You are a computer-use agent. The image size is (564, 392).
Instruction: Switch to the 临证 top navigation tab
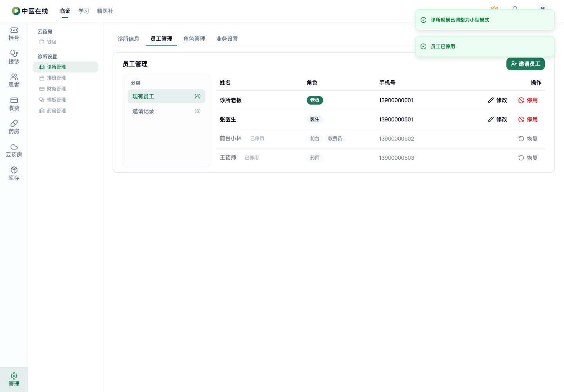(x=65, y=11)
